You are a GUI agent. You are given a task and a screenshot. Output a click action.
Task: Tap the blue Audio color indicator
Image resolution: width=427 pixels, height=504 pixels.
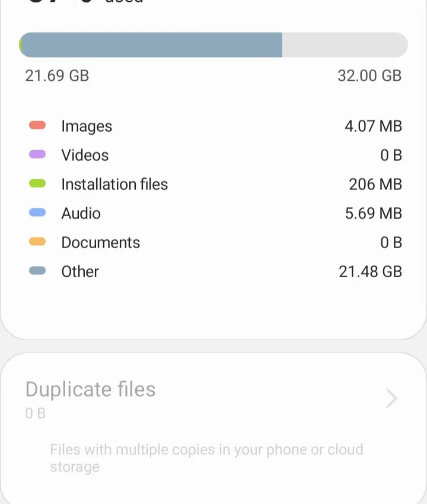pos(37,213)
